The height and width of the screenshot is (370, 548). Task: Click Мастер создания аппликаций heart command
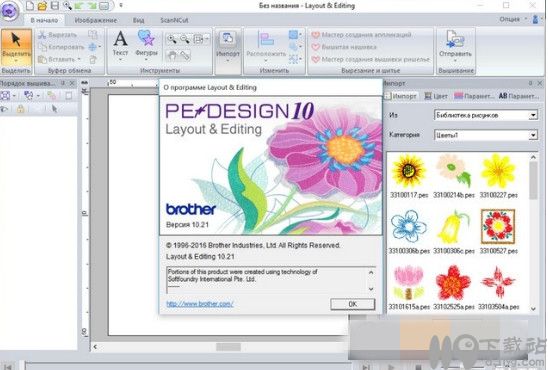(x=361, y=35)
